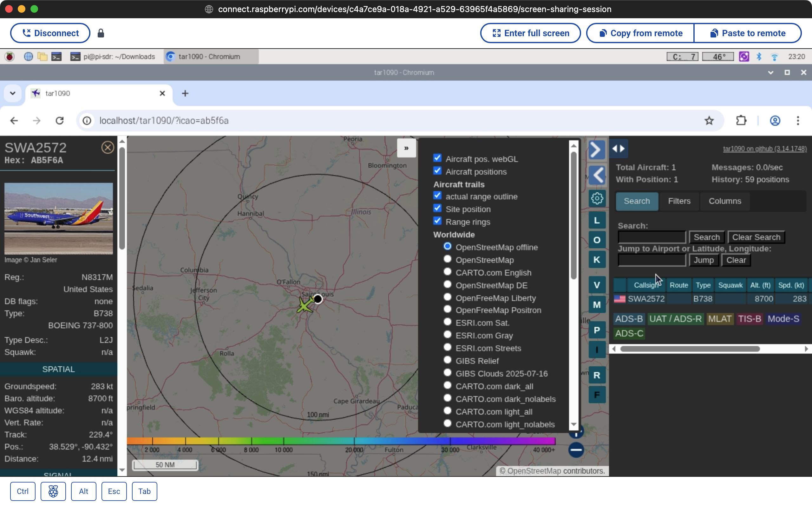Select the CARTO.com English map layer
This screenshot has width=812, height=506.
[447, 272]
